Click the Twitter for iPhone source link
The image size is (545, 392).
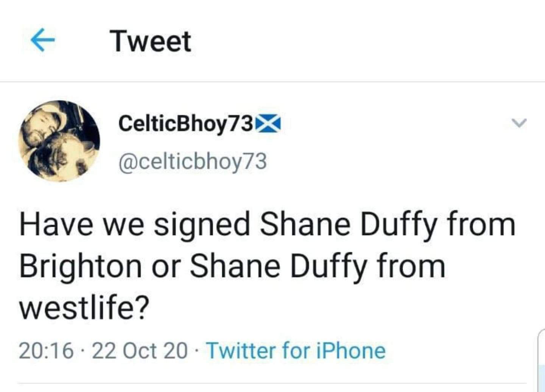296,350
